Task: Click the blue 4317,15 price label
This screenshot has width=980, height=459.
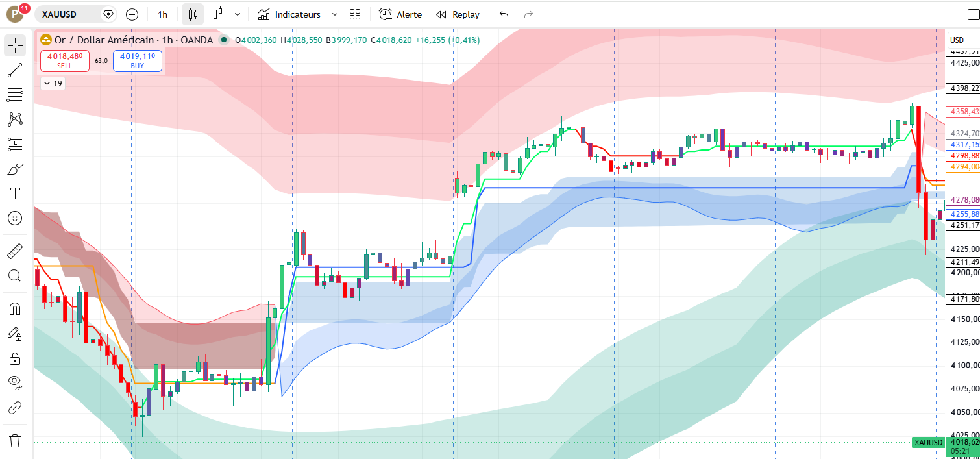Action: 963,144
